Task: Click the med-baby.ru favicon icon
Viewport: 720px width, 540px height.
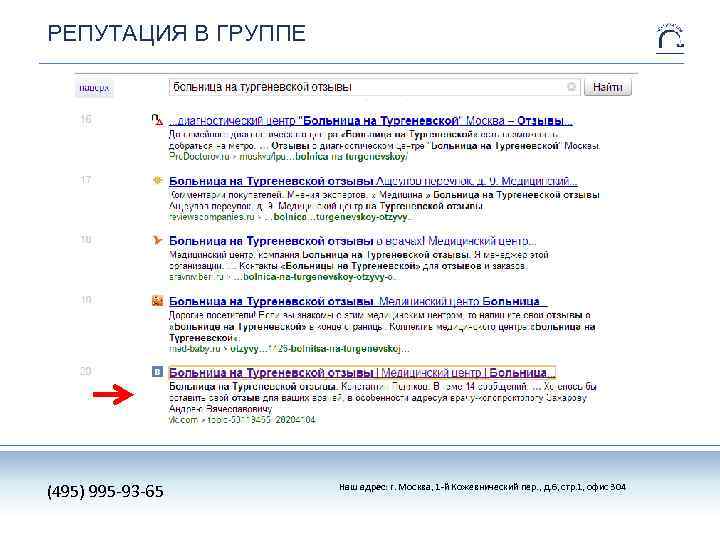Action: (x=157, y=301)
